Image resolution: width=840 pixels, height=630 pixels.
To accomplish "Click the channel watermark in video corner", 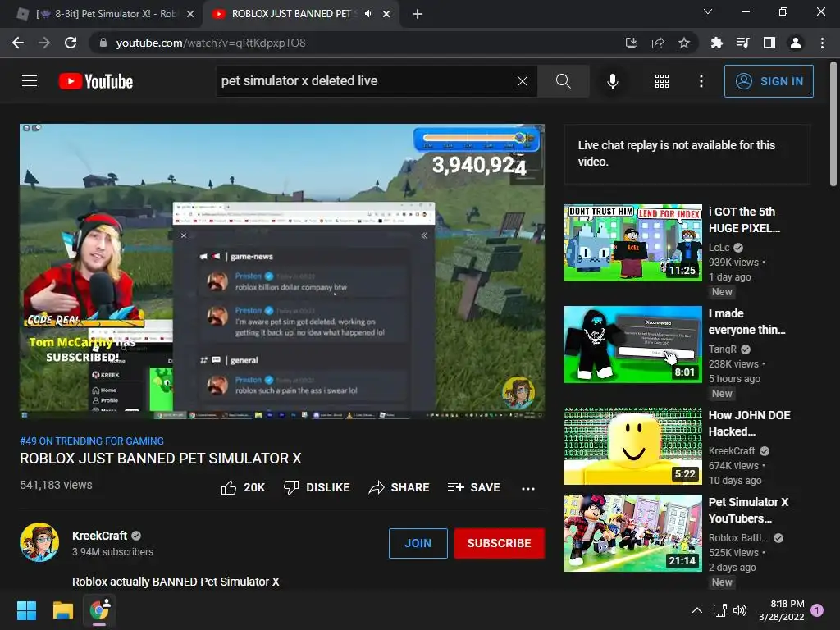I will [x=518, y=393].
